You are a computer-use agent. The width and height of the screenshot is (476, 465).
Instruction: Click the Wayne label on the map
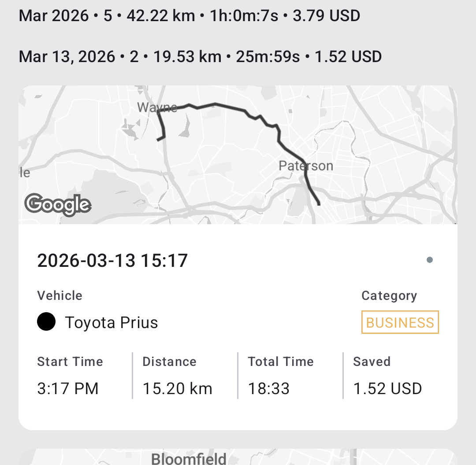(157, 107)
